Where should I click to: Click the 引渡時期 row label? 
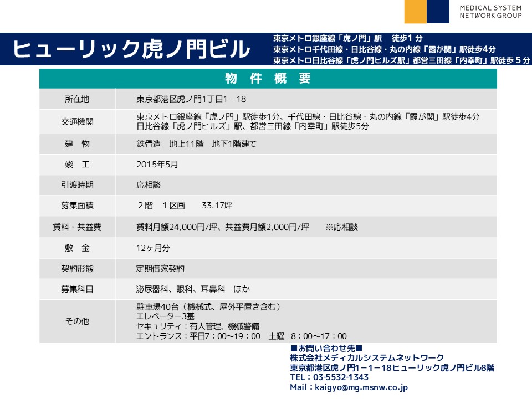pyautogui.click(x=77, y=185)
